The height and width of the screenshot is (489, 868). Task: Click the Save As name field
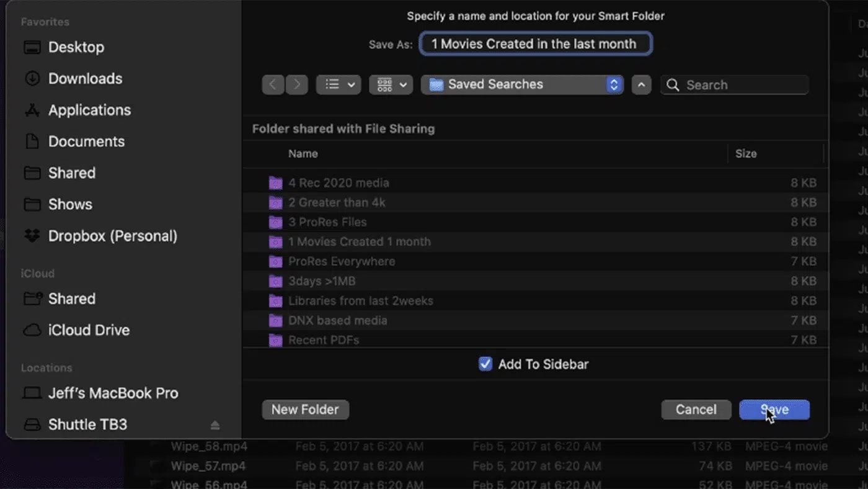point(535,44)
